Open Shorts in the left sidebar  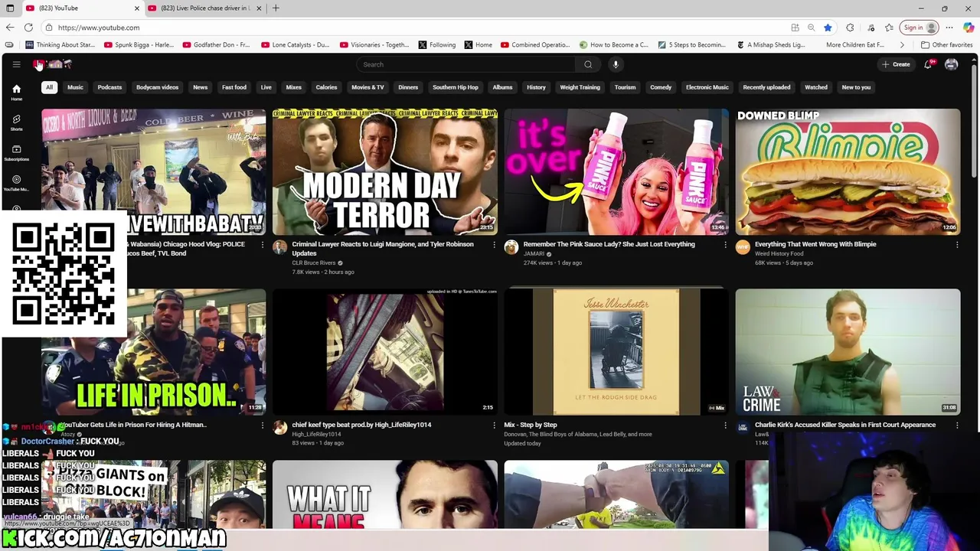[16, 122]
